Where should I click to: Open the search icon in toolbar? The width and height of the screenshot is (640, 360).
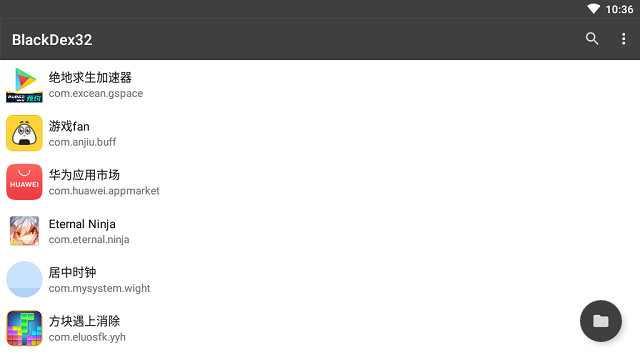pyautogui.click(x=592, y=39)
